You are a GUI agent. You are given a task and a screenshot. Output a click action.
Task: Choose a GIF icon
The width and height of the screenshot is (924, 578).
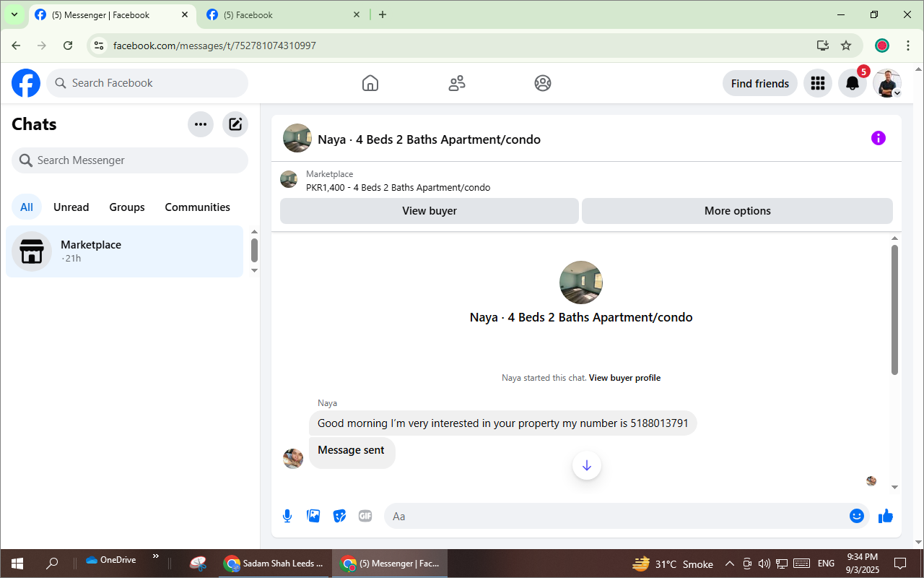[x=365, y=516]
